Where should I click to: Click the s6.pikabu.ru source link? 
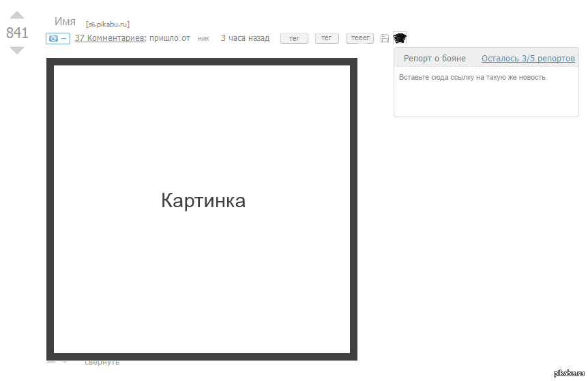tap(108, 24)
